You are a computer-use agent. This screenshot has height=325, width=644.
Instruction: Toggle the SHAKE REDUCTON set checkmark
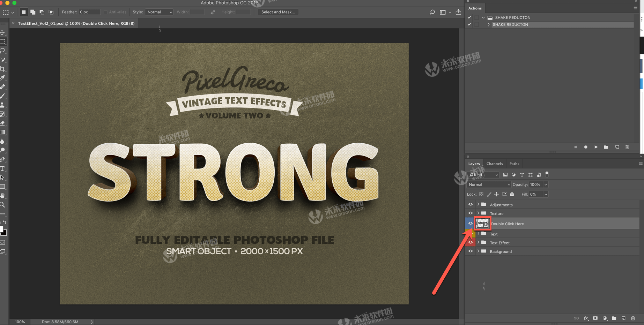click(x=469, y=17)
